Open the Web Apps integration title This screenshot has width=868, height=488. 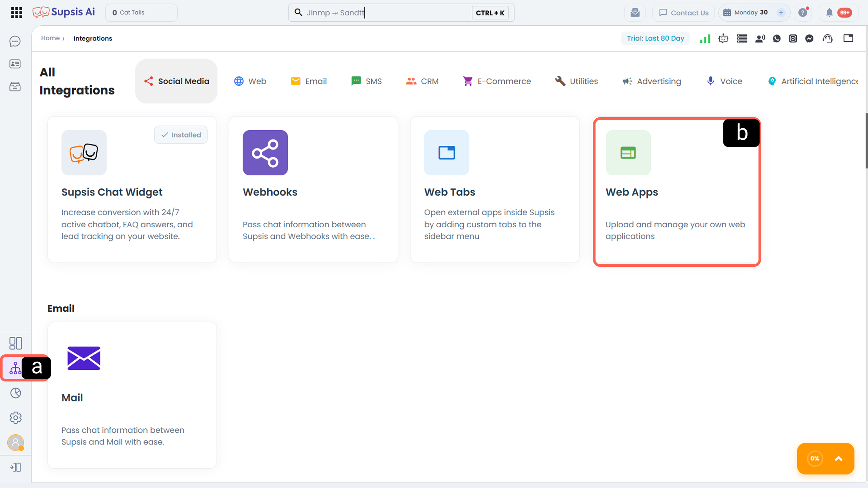click(631, 192)
